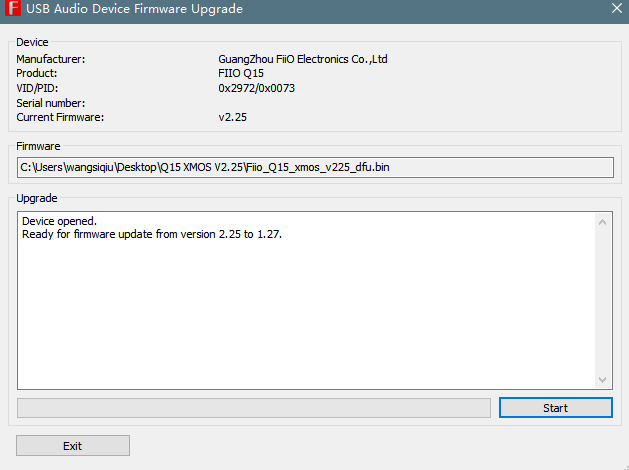
Task: Click the firmware file path field
Action: tap(314, 167)
